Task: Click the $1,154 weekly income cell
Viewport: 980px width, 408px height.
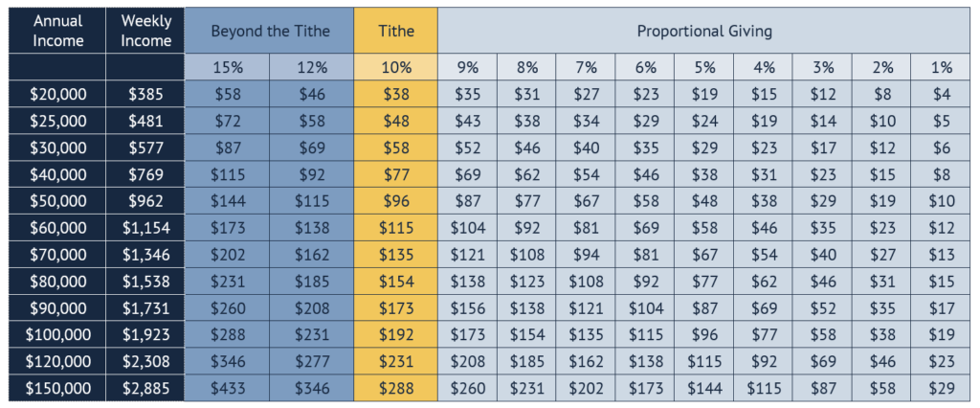Action: (x=146, y=229)
